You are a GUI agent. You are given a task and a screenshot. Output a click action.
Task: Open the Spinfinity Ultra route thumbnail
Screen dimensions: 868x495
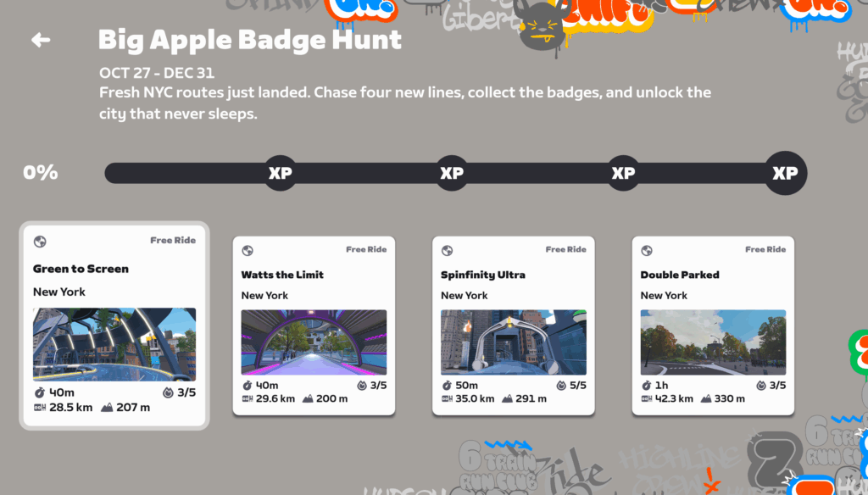click(x=514, y=342)
